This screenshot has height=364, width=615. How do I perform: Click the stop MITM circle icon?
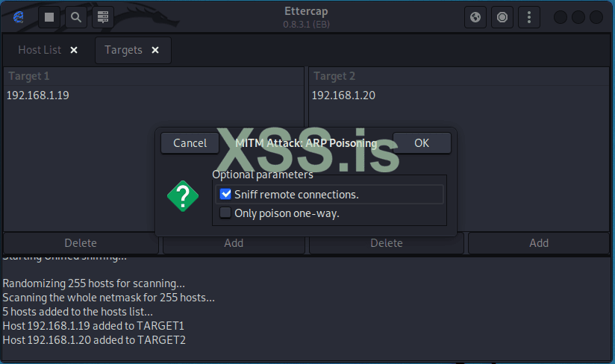[502, 17]
